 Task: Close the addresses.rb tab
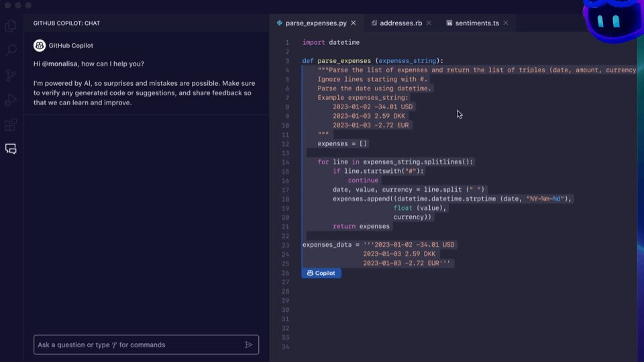coord(429,23)
